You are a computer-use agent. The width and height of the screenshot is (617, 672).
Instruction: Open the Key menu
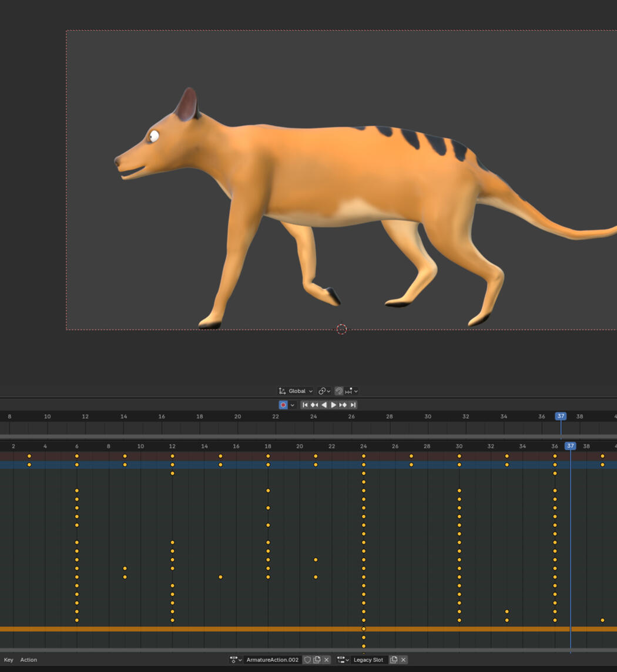tap(9, 660)
